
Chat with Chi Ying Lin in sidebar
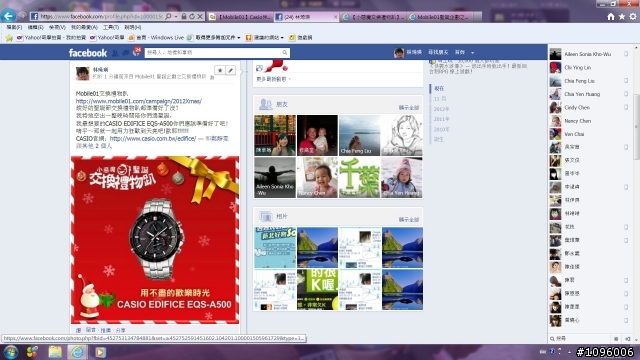tap(589, 68)
